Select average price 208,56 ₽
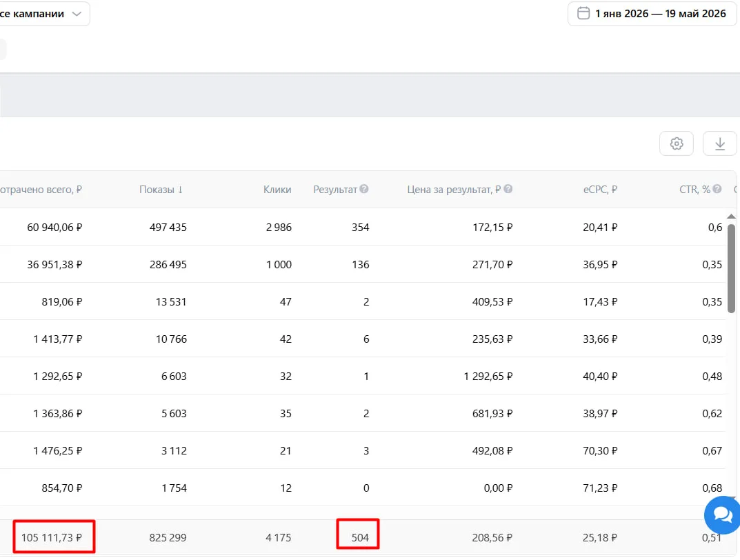 pyautogui.click(x=492, y=538)
